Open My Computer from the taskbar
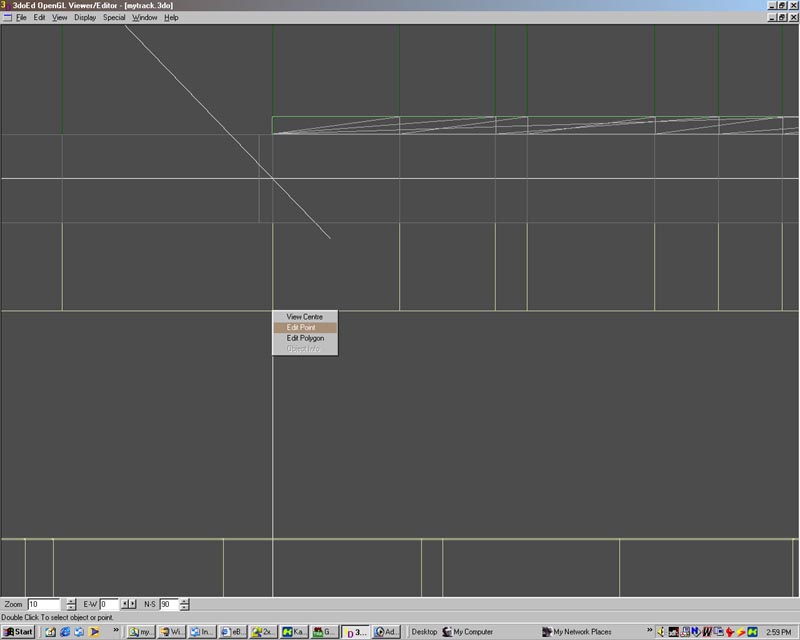Image resolution: width=800 pixels, height=640 pixels. pos(467,632)
